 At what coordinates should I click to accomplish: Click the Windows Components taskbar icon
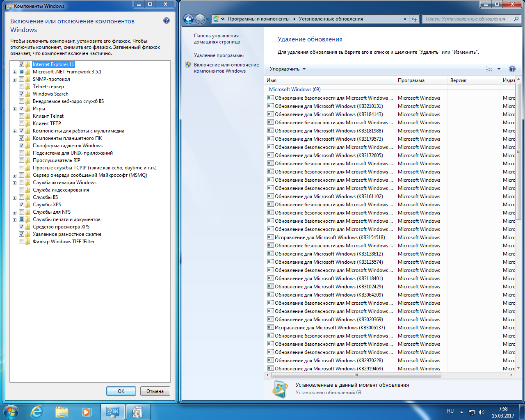click(x=138, y=411)
